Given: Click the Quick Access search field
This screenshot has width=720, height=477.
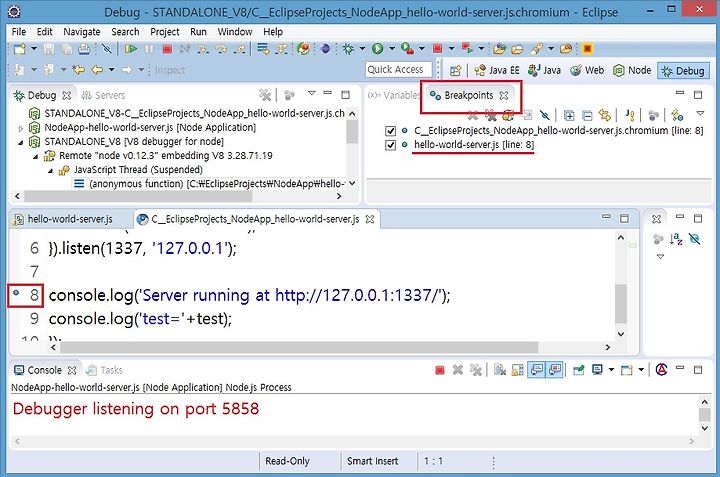Looking at the screenshot, I should (x=399, y=70).
